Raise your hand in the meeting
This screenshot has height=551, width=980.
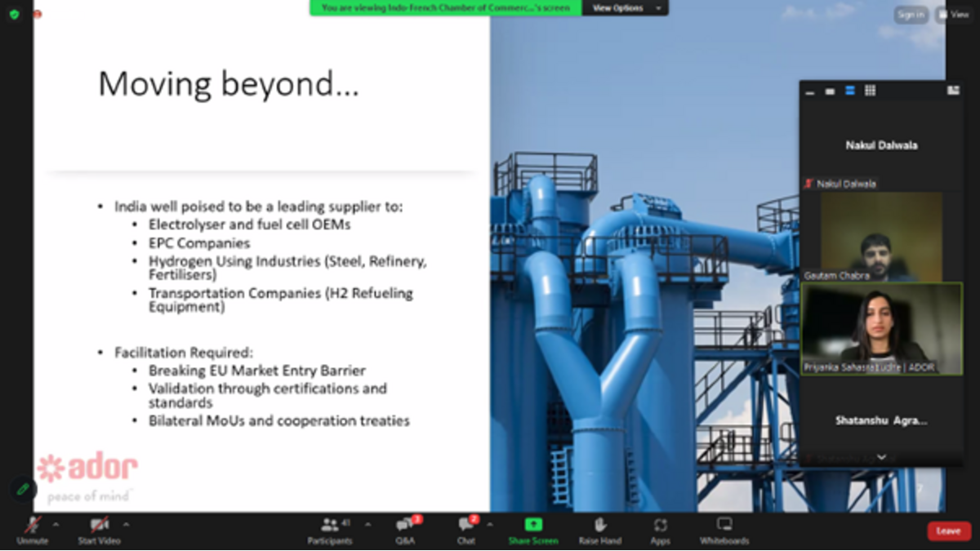(599, 525)
